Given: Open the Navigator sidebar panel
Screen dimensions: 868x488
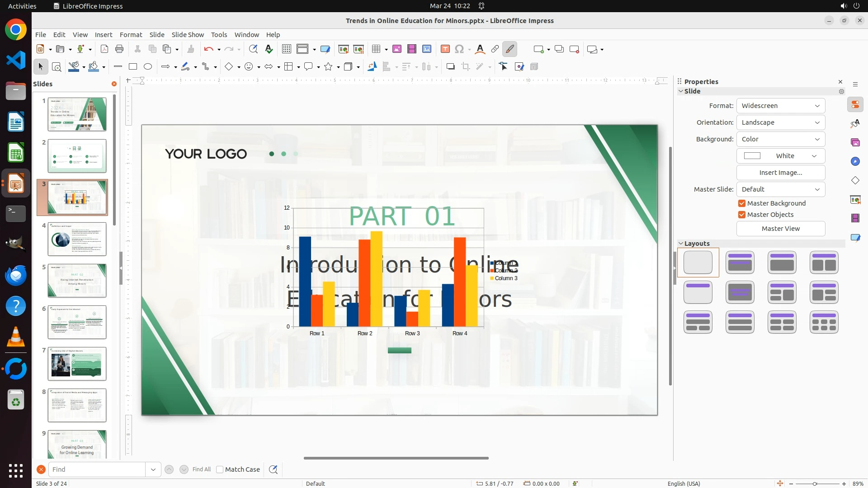Looking at the screenshot, I should [855, 161].
